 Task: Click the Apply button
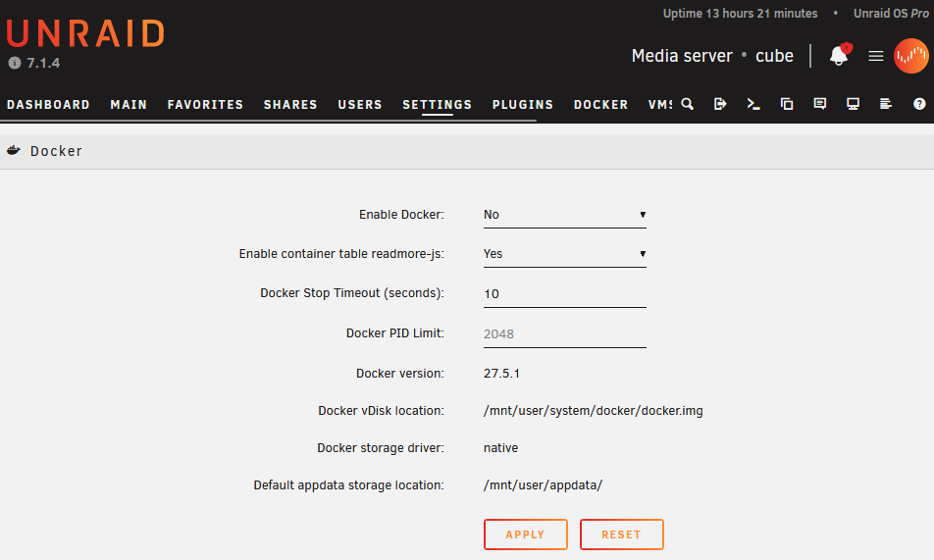[x=526, y=535]
